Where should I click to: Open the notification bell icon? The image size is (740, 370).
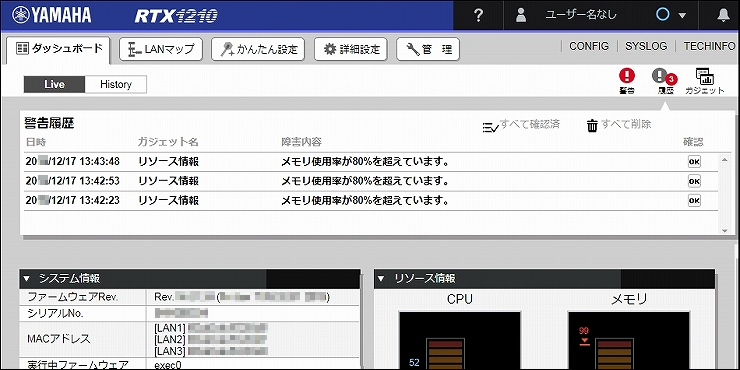[723, 16]
